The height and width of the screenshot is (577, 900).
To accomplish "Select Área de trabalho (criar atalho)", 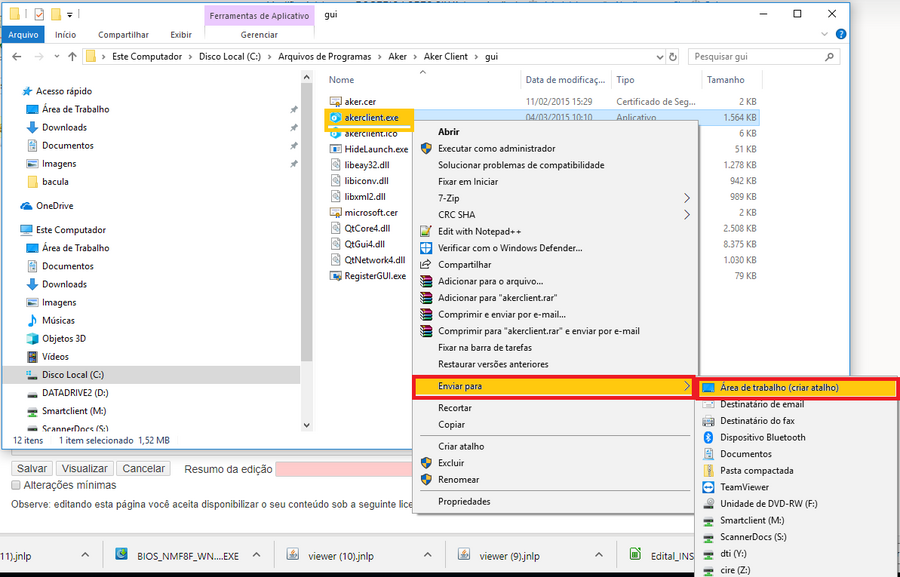I will (779, 387).
